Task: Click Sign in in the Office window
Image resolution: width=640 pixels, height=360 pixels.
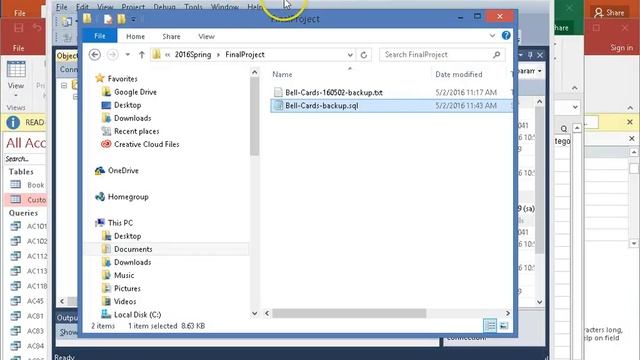Action: (x=622, y=48)
